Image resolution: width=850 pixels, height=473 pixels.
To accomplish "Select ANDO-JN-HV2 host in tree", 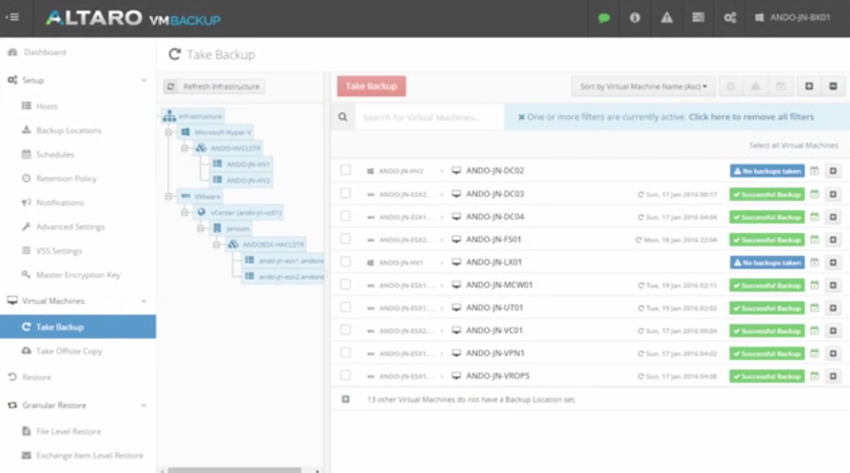I will (x=241, y=180).
